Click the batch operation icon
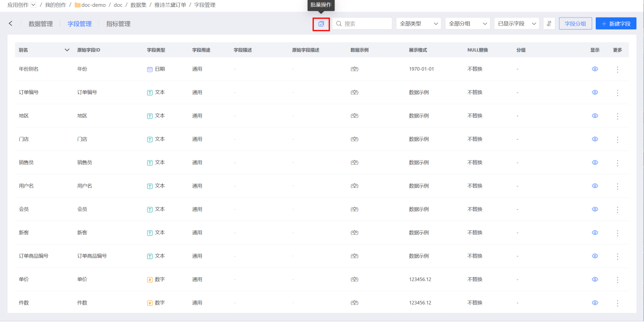 (321, 24)
